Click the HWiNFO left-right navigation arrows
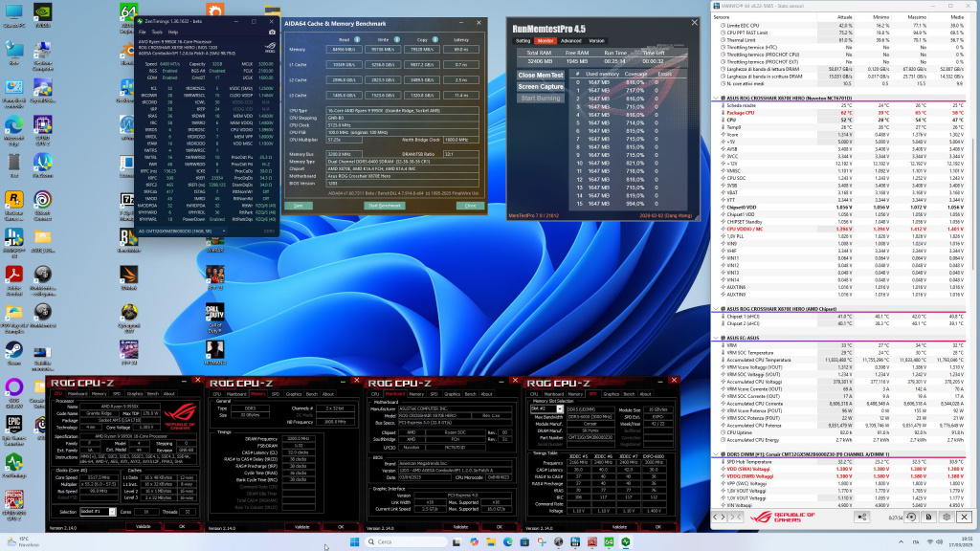Screen dimensions: 980x551 coord(720,517)
